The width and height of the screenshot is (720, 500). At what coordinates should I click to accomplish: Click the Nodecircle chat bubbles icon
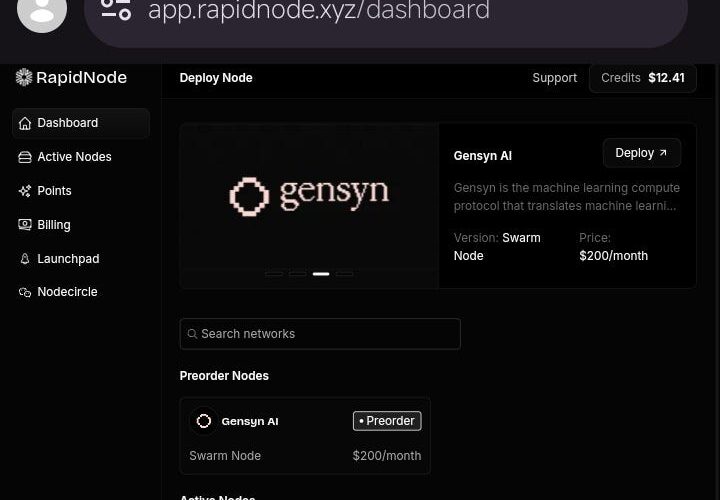tap(25, 292)
